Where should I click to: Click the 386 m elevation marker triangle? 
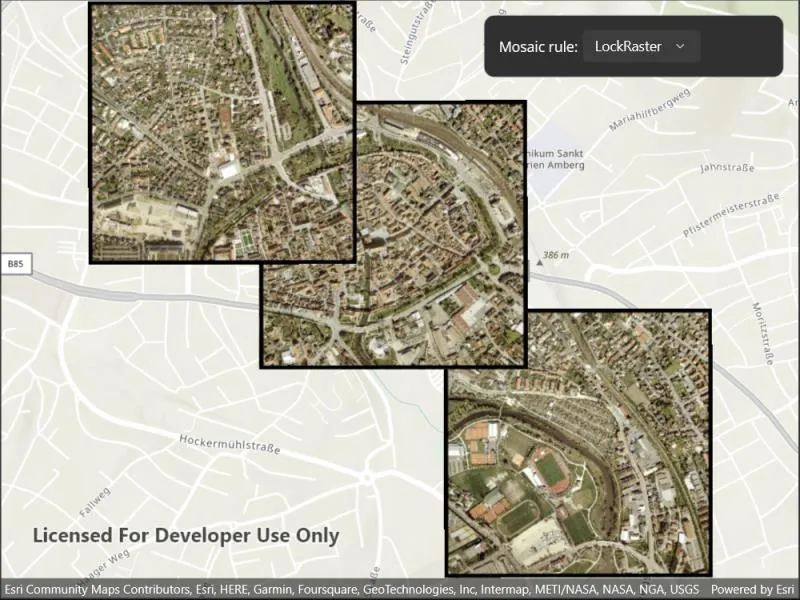point(540,262)
